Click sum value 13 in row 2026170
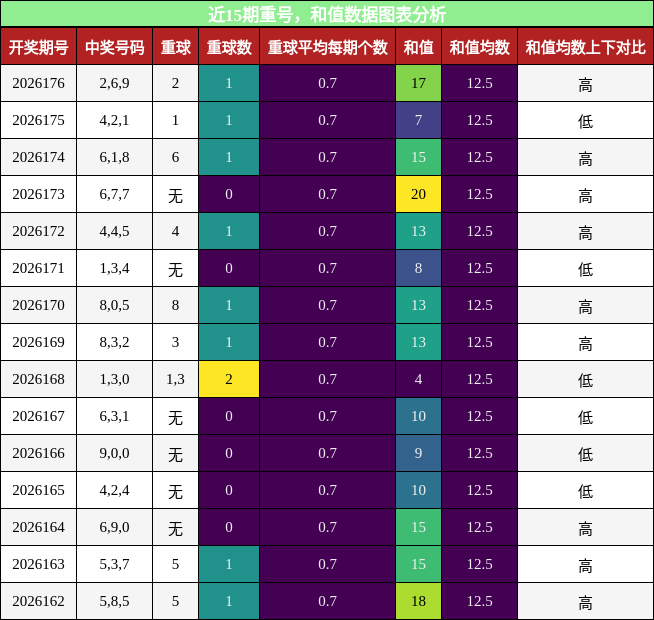This screenshot has height=620, width=654. [x=418, y=305]
